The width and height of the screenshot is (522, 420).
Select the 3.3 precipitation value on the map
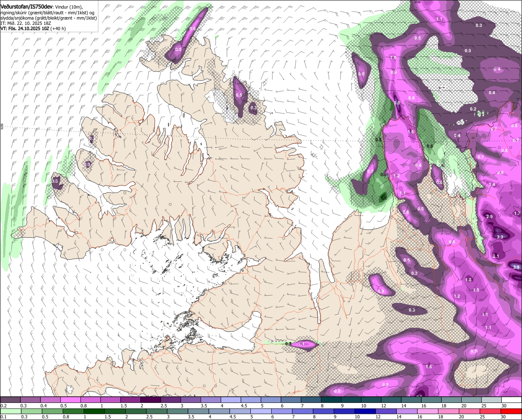tap(500, 237)
